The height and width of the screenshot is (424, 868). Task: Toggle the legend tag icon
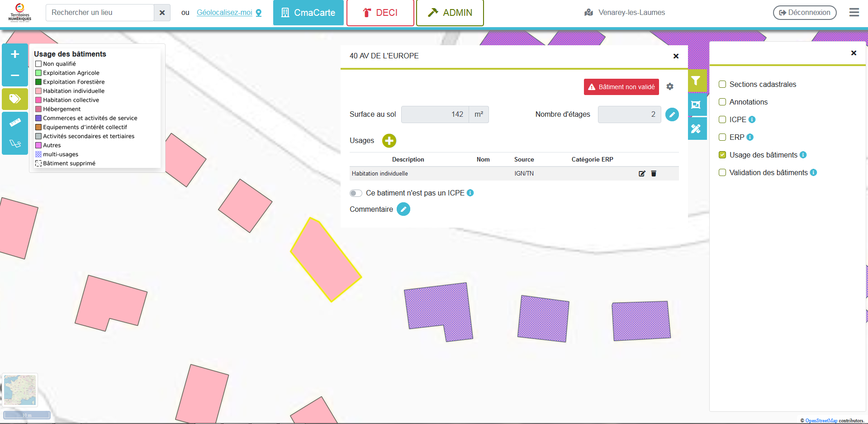coord(15,99)
